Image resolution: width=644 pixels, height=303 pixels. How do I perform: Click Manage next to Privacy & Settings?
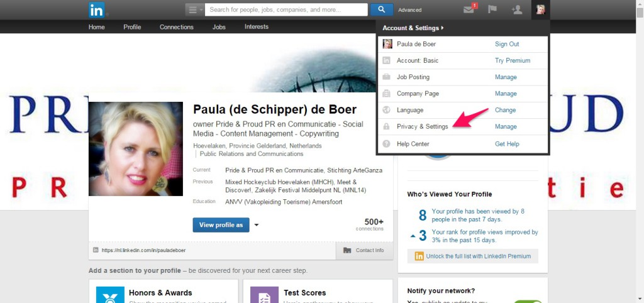pos(506,126)
